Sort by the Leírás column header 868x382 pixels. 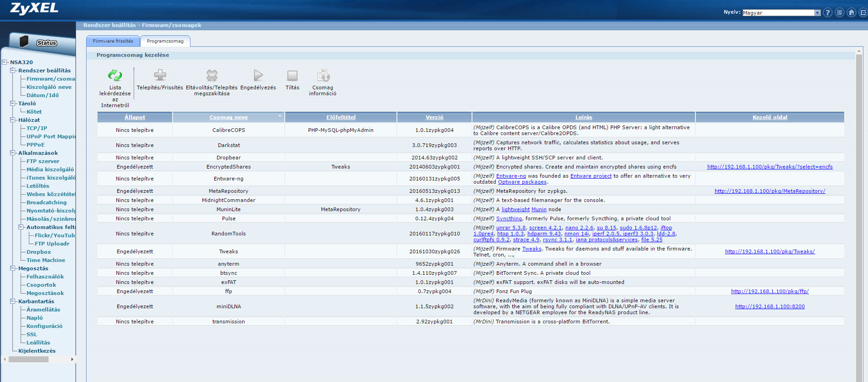584,117
